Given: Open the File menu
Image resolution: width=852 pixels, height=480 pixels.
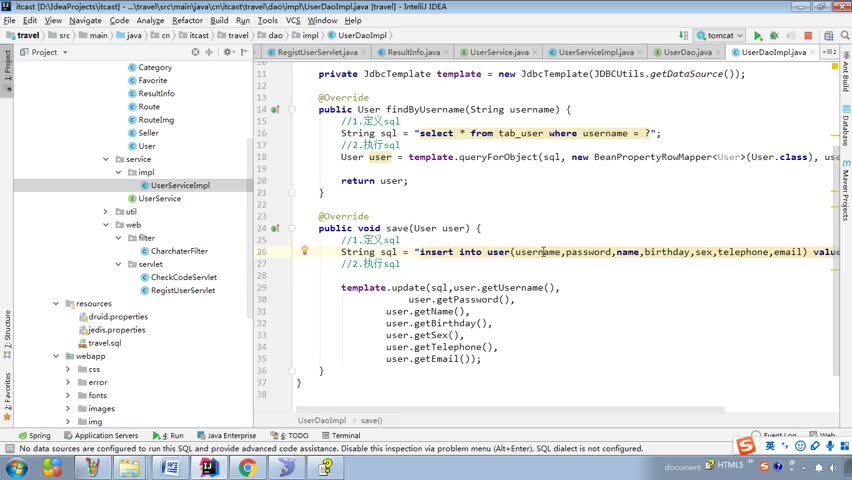Looking at the screenshot, I should (9, 21).
